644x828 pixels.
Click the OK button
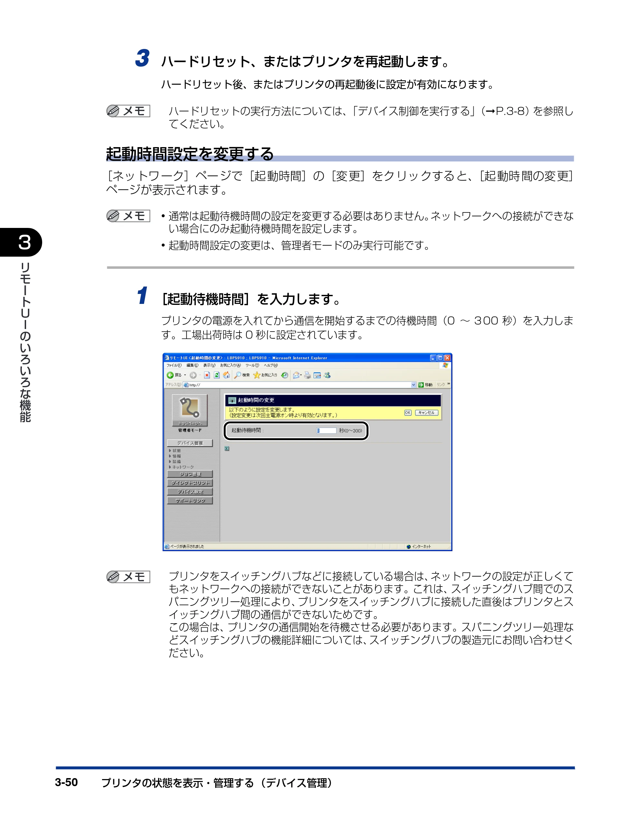407,412
